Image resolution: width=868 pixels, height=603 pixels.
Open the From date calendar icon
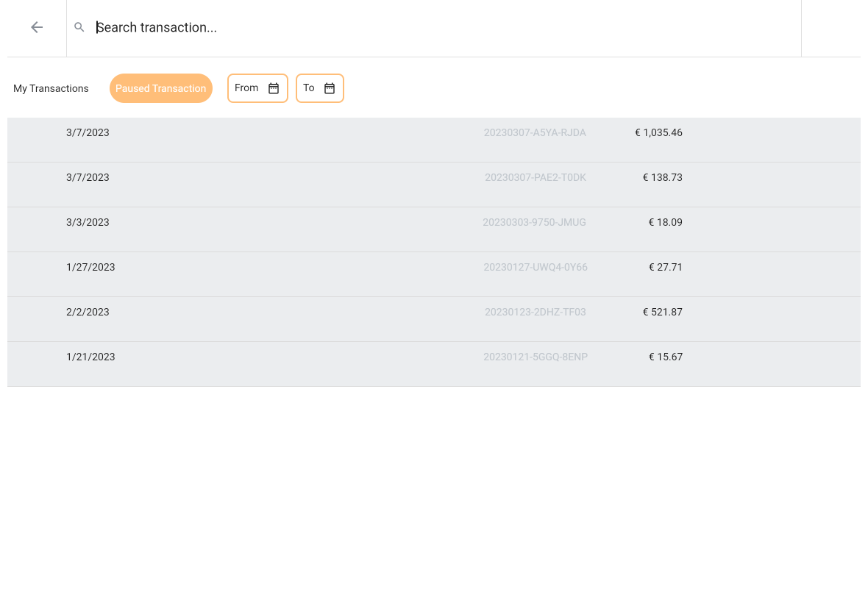pos(274,88)
